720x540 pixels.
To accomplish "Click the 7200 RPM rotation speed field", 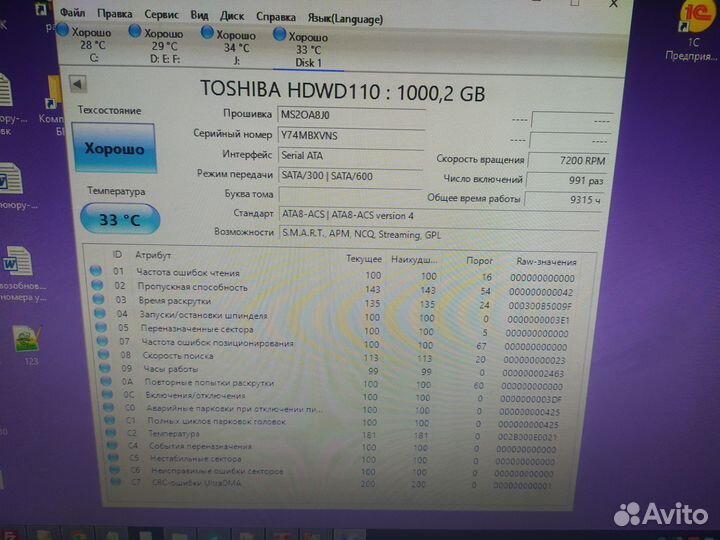I will (569, 160).
